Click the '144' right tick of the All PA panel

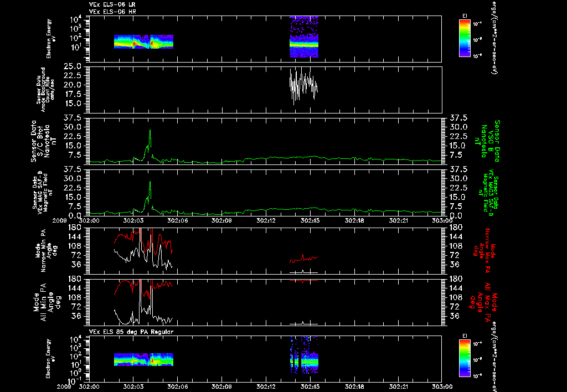455,288
